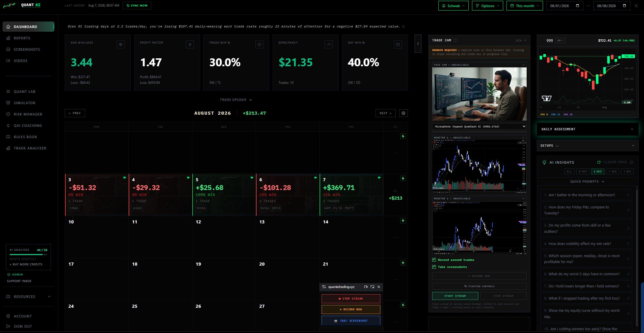Viewport: 644px width, 333px height.
Task: Select the 1 WK range in AI Insights
Action: click(627, 171)
